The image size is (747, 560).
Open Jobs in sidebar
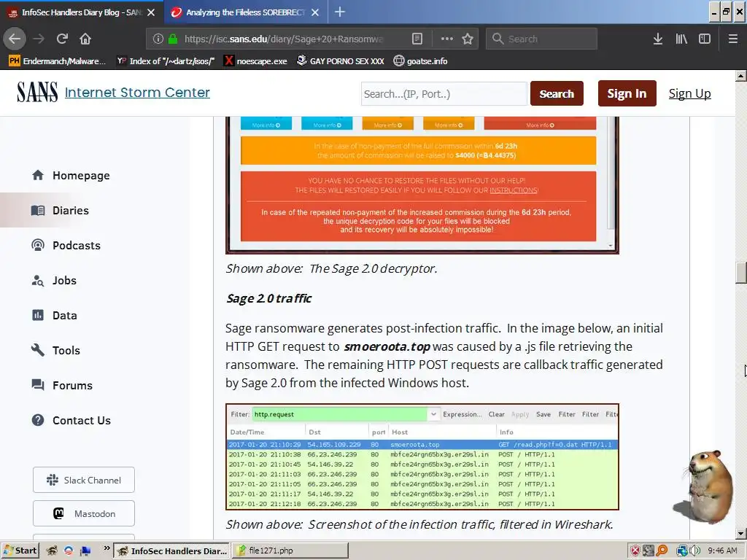click(x=64, y=281)
